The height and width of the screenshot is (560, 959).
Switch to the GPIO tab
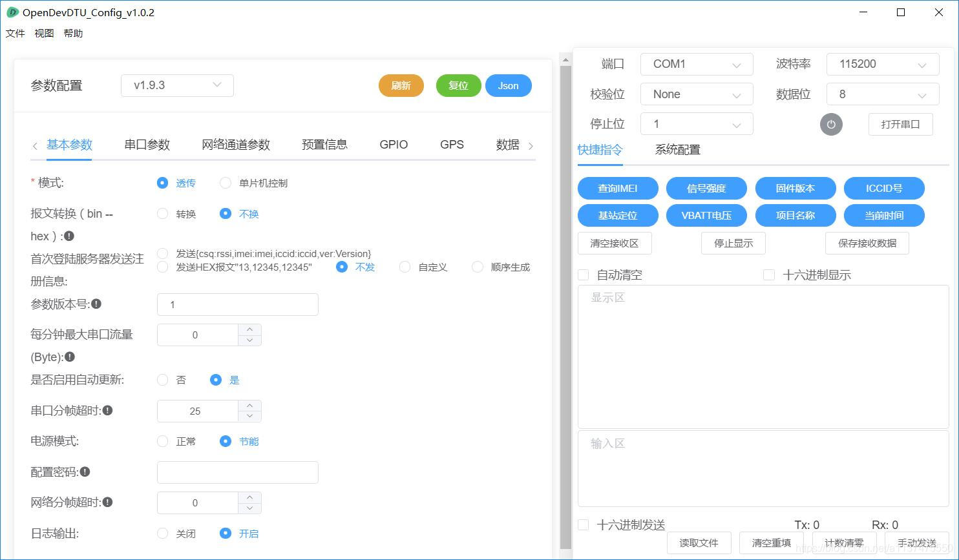click(394, 145)
